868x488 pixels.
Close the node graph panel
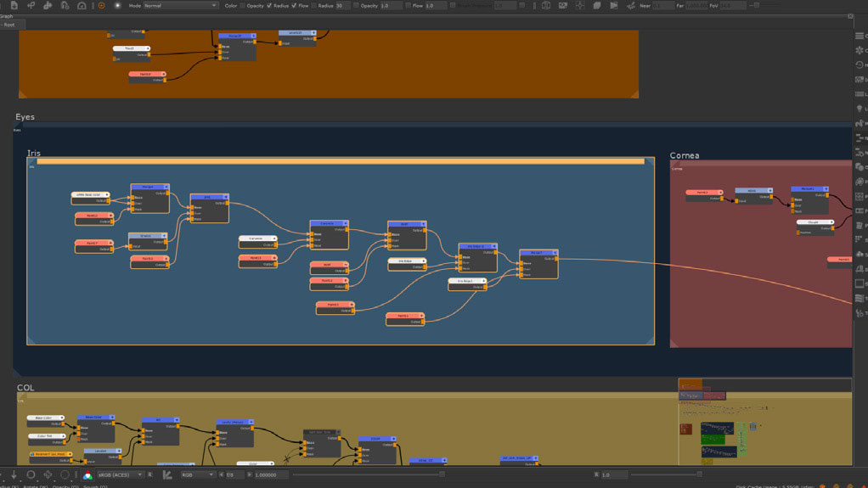(850, 17)
